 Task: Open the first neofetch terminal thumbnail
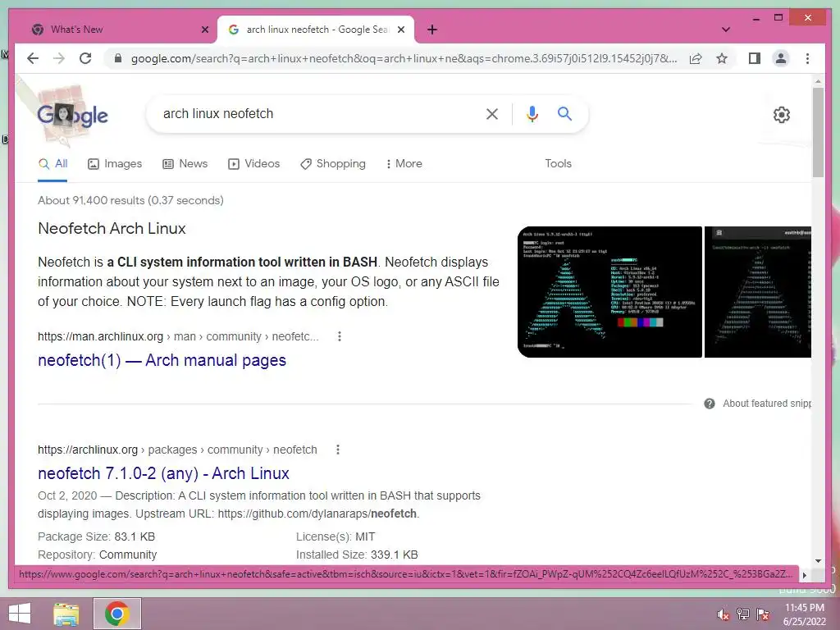[609, 292]
